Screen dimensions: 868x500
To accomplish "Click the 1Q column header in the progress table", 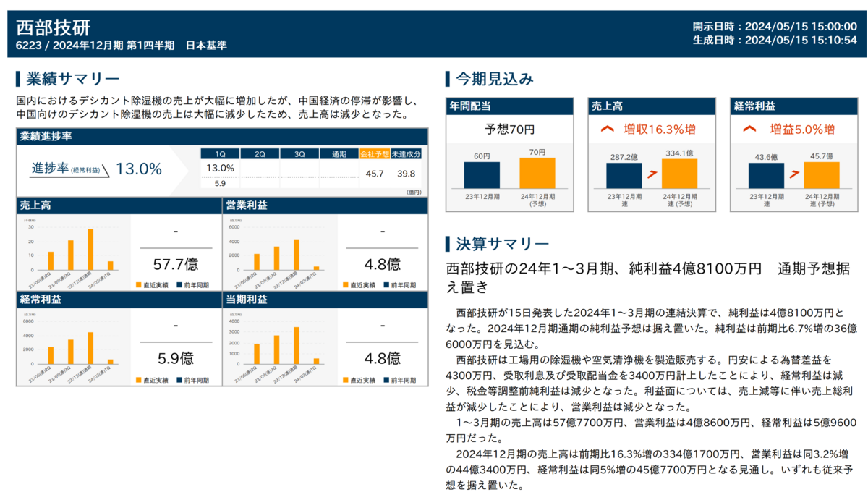I will [219, 154].
